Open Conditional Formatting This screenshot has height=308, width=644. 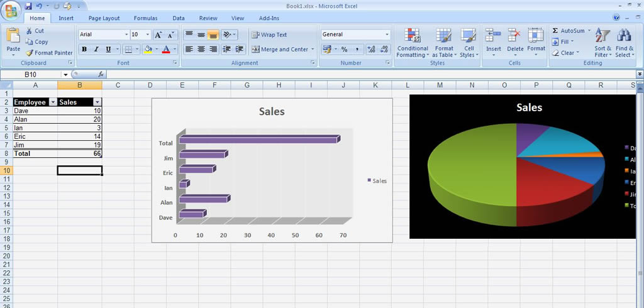(x=413, y=43)
